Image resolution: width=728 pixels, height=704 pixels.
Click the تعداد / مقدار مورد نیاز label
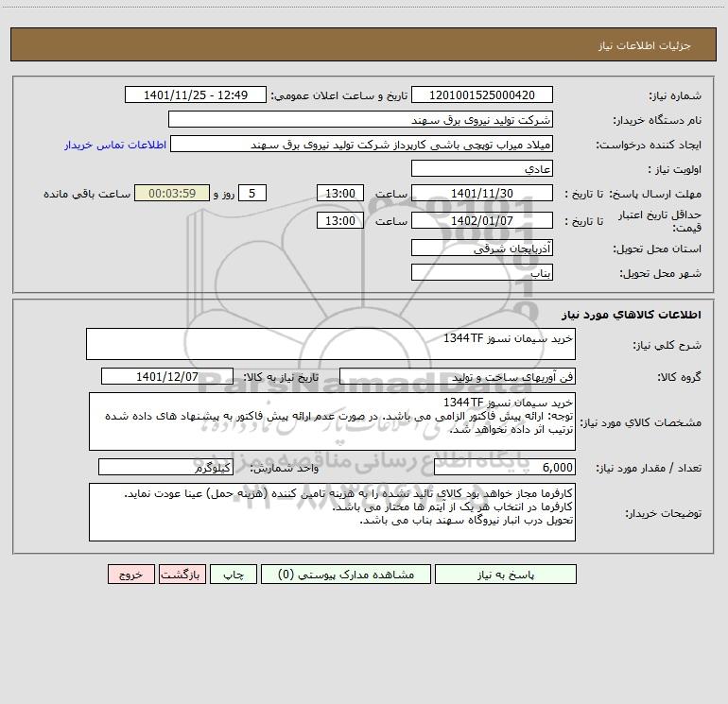pos(649,468)
